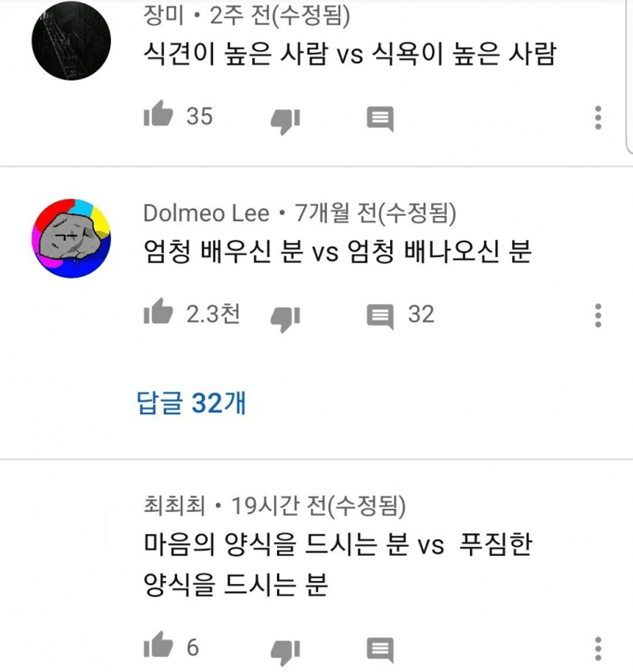Image resolution: width=633 pixels, height=672 pixels.
Task: Expand the 답글 32개 replies link
Action: pos(191,403)
